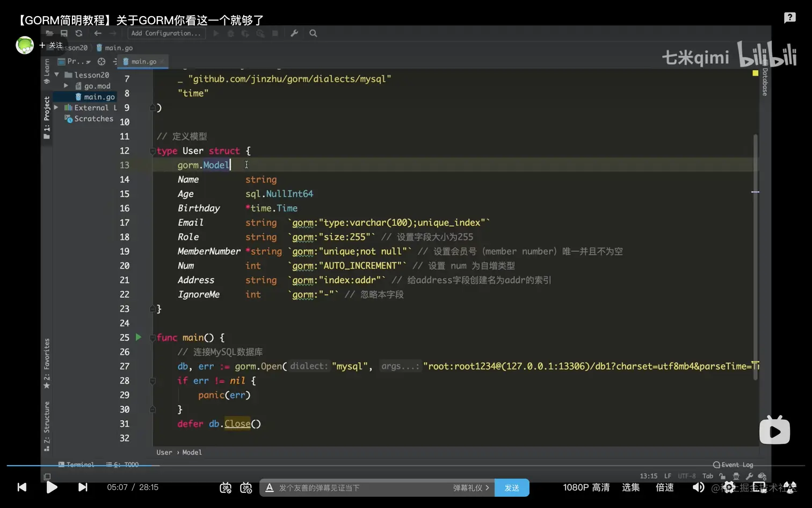Click the Debug bug toolbar icon
The width and height of the screenshot is (812, 508).
point(231,33)
